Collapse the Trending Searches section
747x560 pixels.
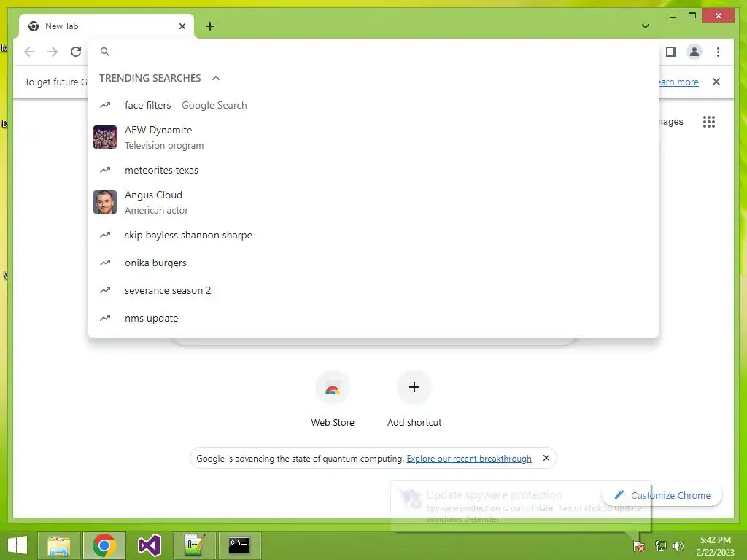click(216, 78)
